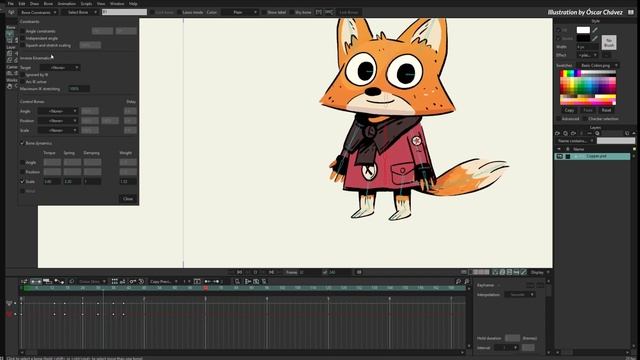Open the Effect dropdown in Style
Screen dimensions: 640x360
588,55
